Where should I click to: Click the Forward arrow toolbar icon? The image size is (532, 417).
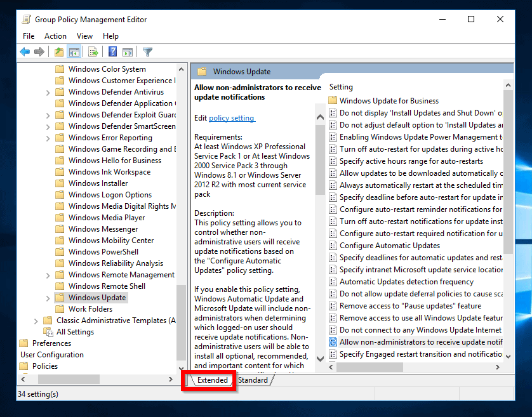click(x=39, y=52)
